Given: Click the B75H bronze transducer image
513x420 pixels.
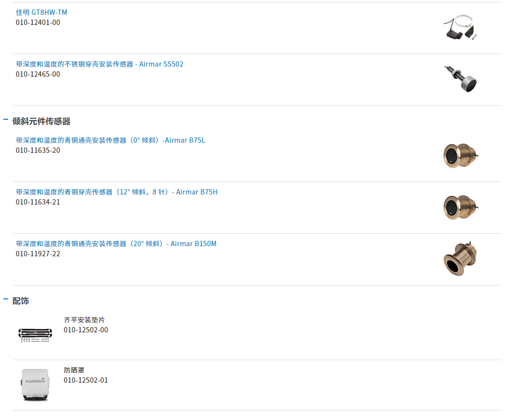Looking at the screenshot, I should coord(461,207).
